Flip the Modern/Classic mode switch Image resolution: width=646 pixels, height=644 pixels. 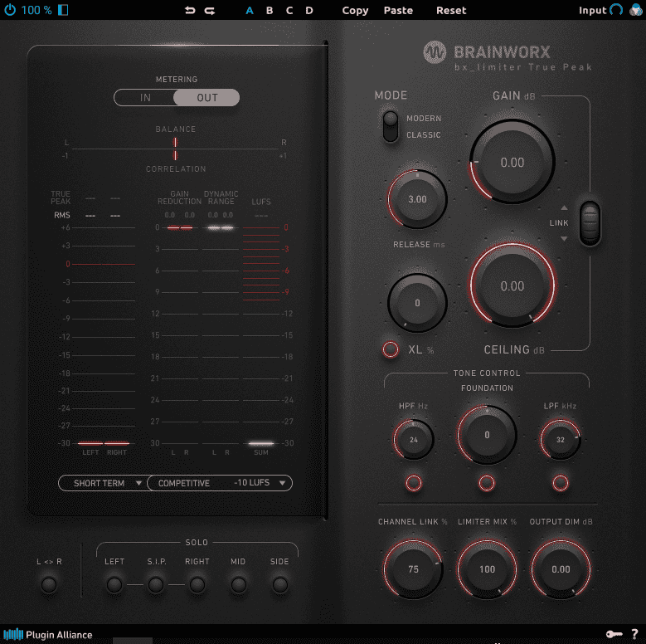(x=391, y=127)
